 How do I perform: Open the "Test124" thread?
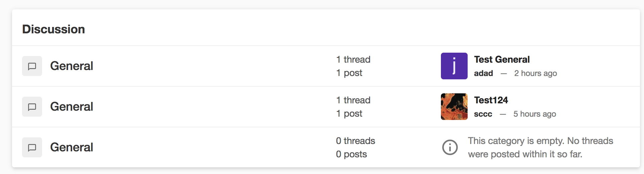pos(491,100)
